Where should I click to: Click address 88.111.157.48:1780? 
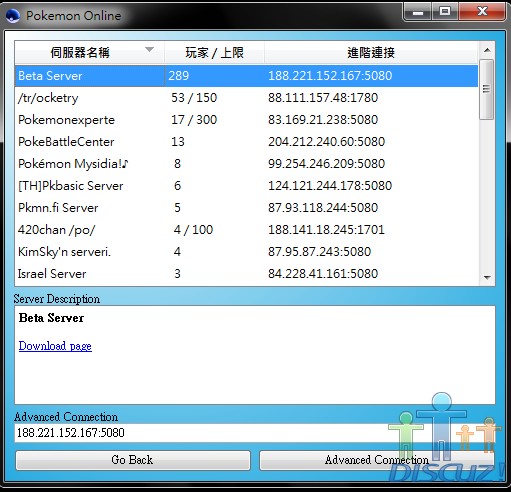(x=323, y=98)
